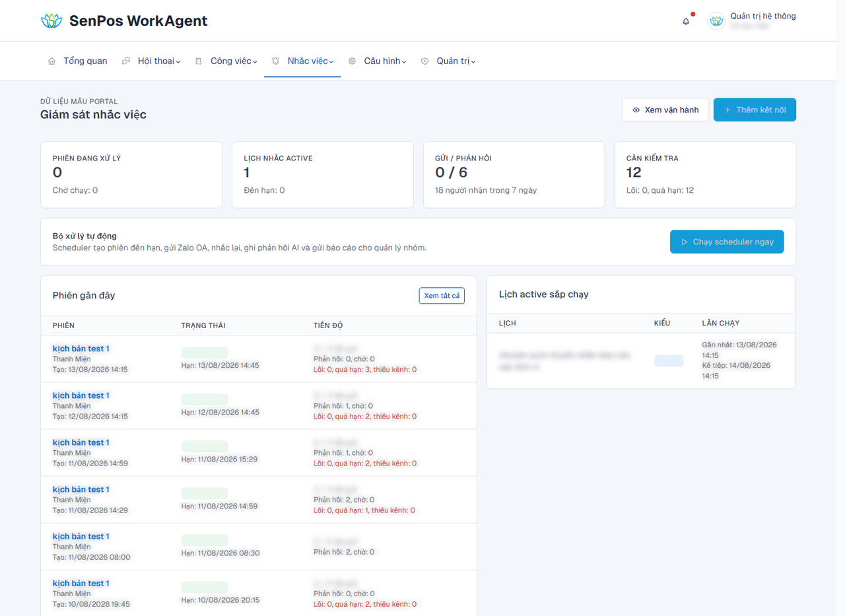Open kịch bản test 1 created 12/08/2026

[x=81, y=395]
